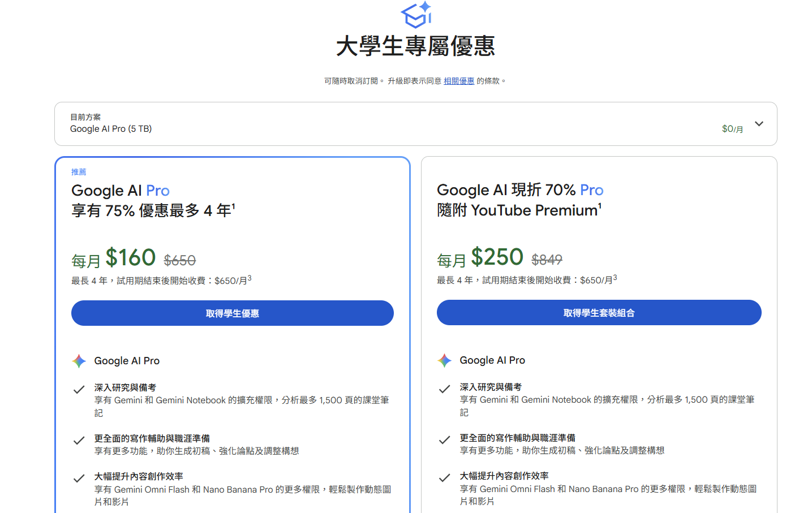Click left card Gemini Notebook description text
Image resolution: width=812 pixels, height=513 pixels.
point(242,407)
